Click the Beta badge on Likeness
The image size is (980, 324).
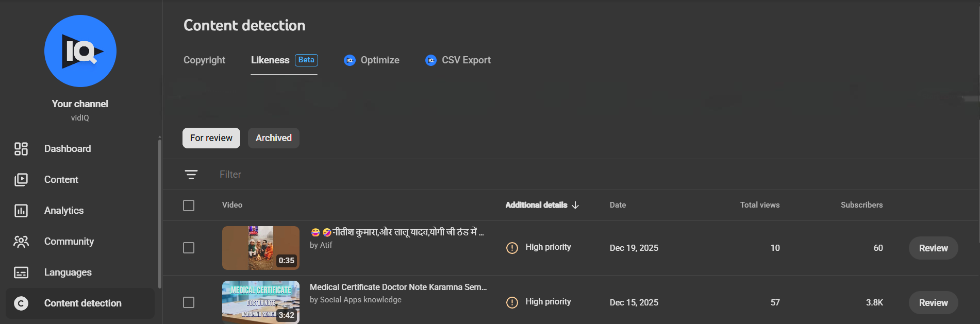[x=306, y=60]
